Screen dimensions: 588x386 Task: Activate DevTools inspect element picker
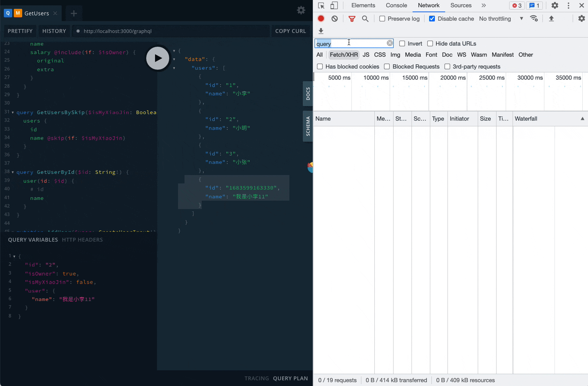(321, 5)
